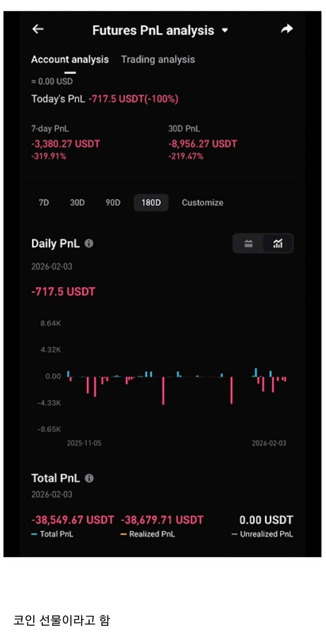Switch to Account analysis tab
Image resolution: width=326 pixels, height=644 pixels.
(x=70, y=60)
